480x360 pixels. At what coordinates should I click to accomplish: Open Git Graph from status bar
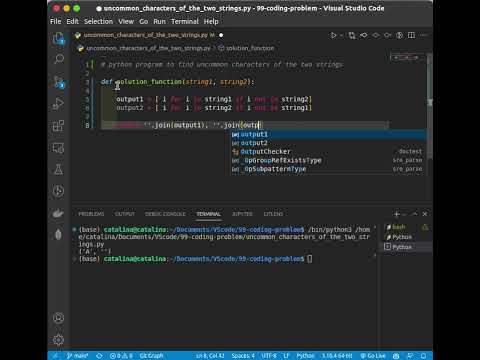pos(151,356)
